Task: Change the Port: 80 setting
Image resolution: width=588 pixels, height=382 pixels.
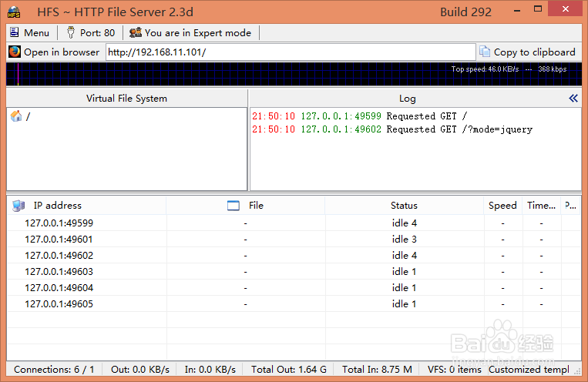Action: click(x=90, y=33)
